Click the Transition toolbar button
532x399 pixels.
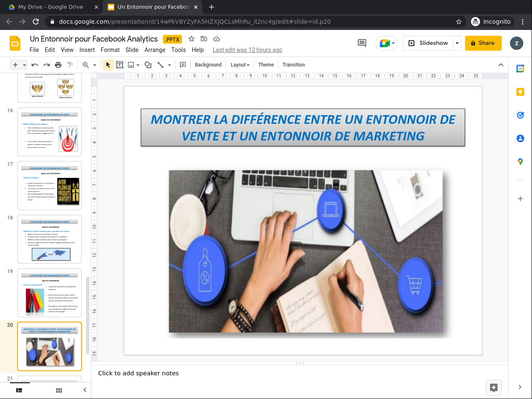point(294,65)
